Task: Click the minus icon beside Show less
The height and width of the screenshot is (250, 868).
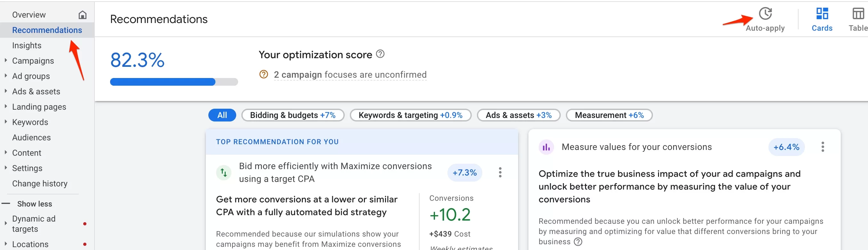Action: click(6, 204)
